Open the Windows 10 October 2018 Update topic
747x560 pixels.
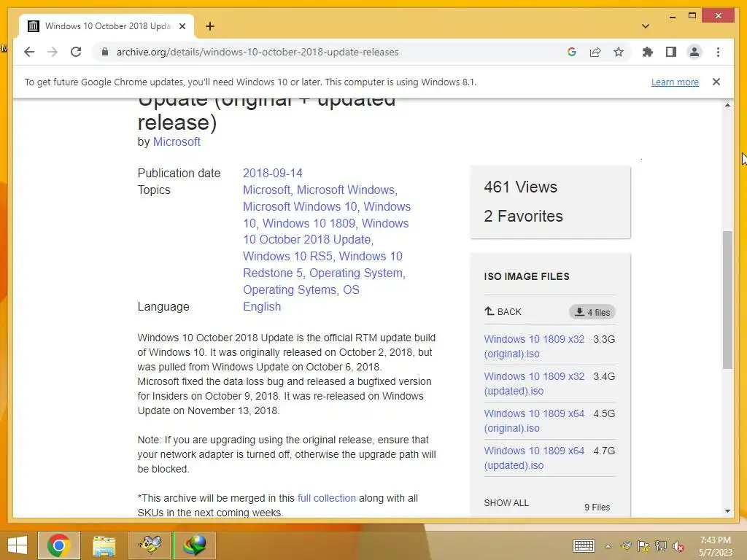pos(326,231)
